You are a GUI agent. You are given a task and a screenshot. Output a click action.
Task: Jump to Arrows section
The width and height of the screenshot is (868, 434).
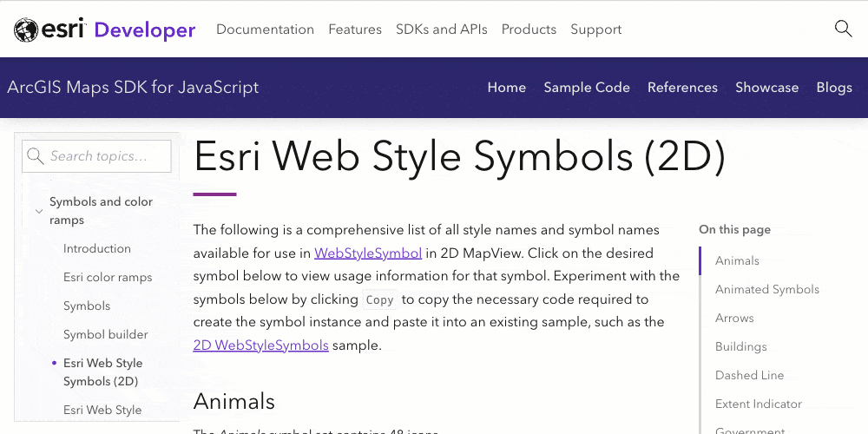point(734,319)
